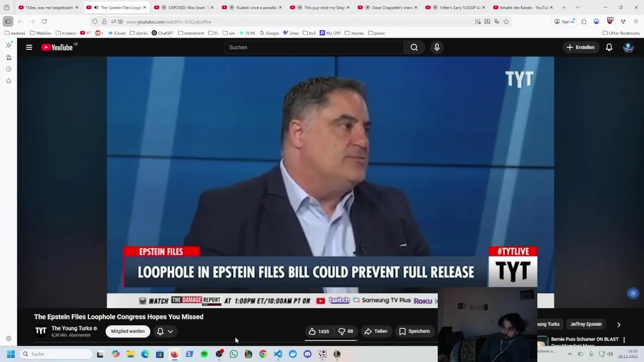Open the WebDev bookmarks folder
This screenshot has height=362, width=644.
click(40, 33)
